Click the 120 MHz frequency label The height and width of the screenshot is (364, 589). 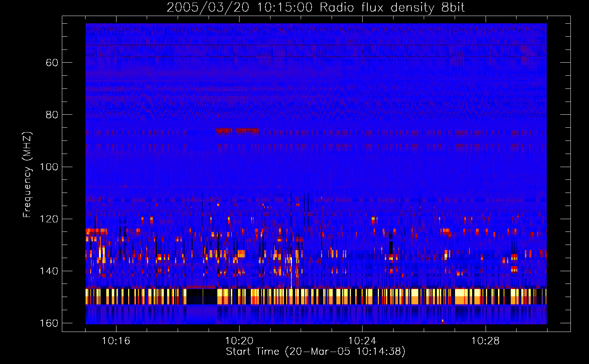49,219
